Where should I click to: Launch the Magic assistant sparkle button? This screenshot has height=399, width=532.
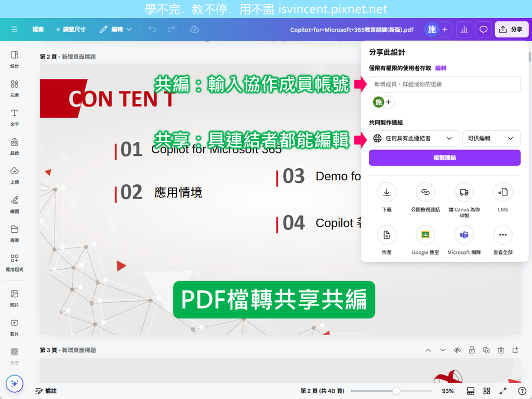(14, 383)
